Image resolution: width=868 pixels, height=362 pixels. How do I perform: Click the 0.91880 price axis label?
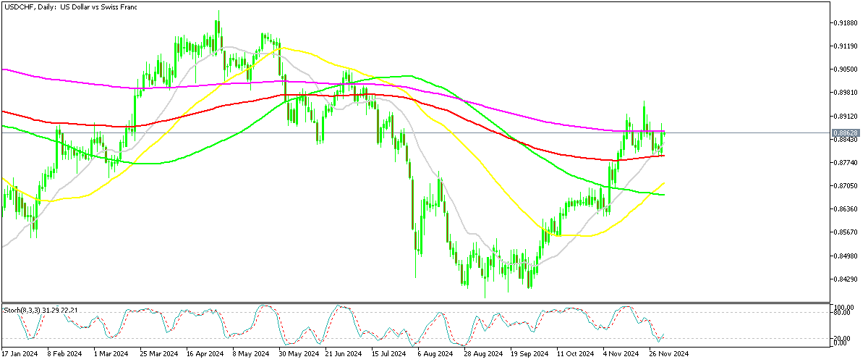(x=846, y=23)
